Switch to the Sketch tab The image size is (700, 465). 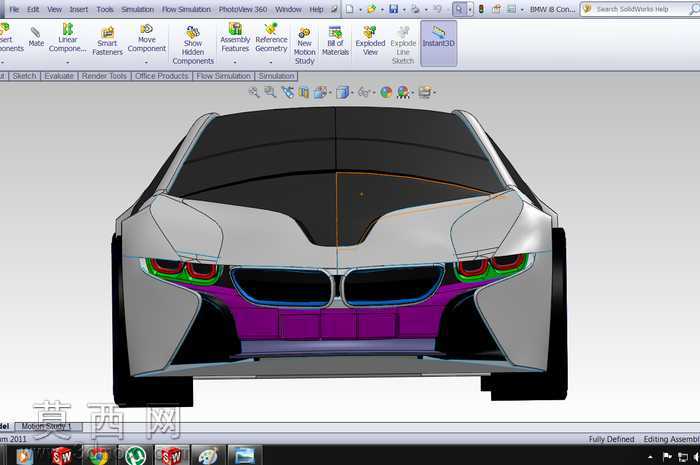24,76
